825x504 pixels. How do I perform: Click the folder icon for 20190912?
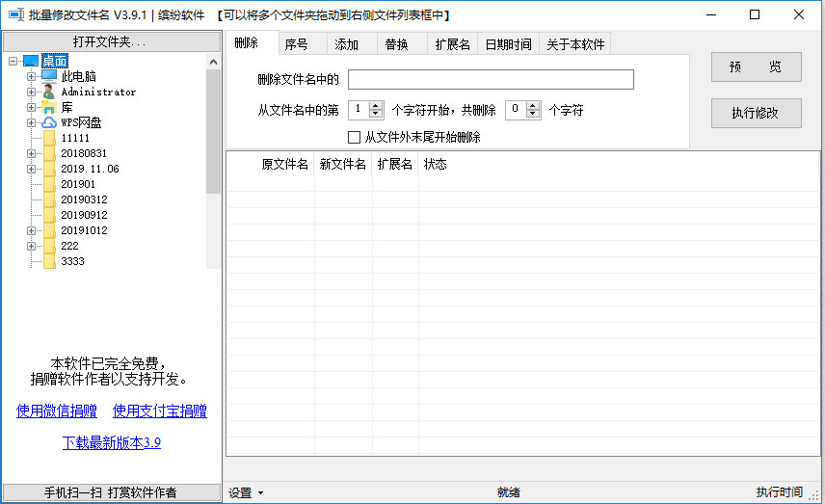click(49, 215)
